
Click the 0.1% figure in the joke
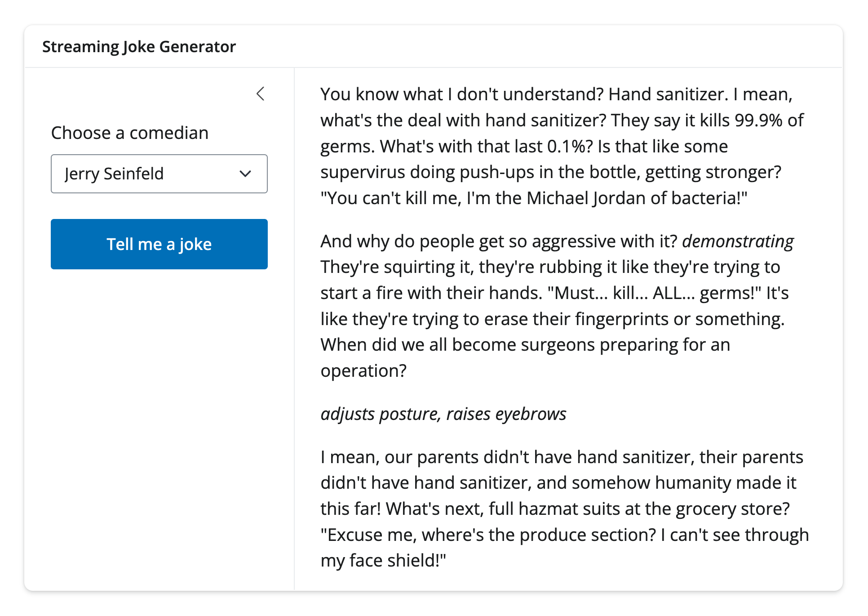pos(570,147)
